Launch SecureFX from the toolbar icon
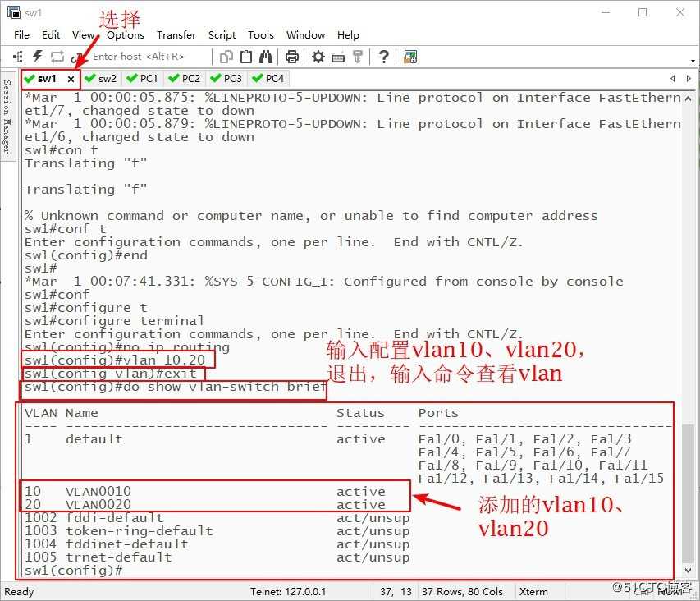The image size is (700, 601). pyautogui.click(x=409, y=57)
